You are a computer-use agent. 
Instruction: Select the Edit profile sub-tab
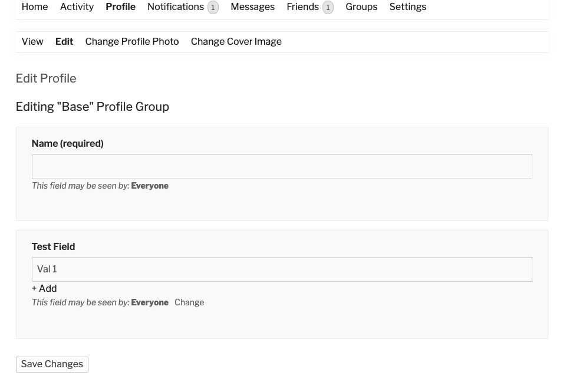tap(64, 42)
